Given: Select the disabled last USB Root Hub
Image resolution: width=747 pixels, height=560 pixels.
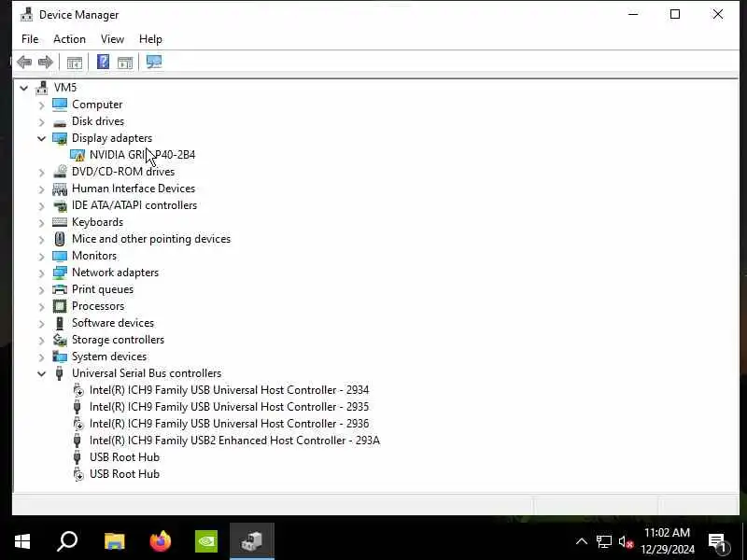Looking at the screenshot, I should coord(124,474).
